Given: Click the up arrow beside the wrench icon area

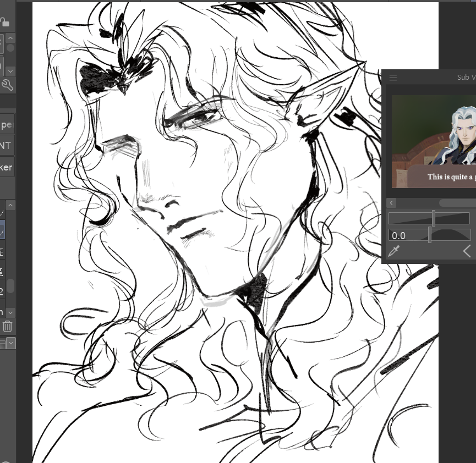Looking at the screenshot, I should click(10, 38).
